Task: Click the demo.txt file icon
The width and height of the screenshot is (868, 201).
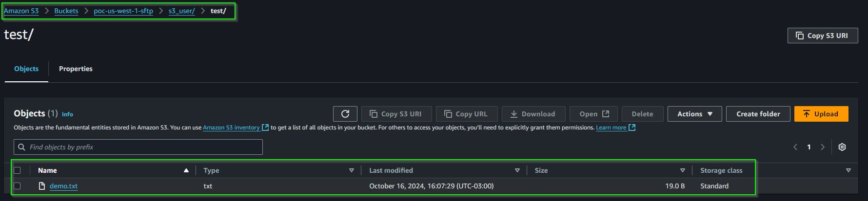Action: click(x=42, y=186)
